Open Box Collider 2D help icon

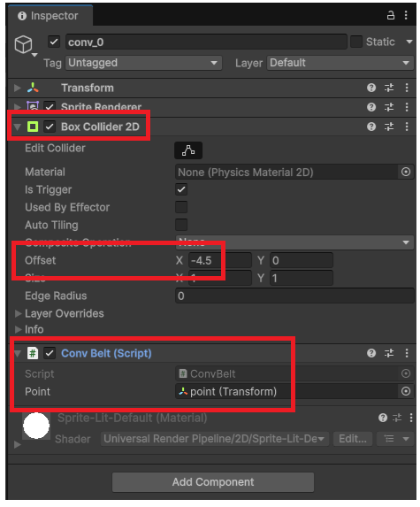(x=371, y=127)
